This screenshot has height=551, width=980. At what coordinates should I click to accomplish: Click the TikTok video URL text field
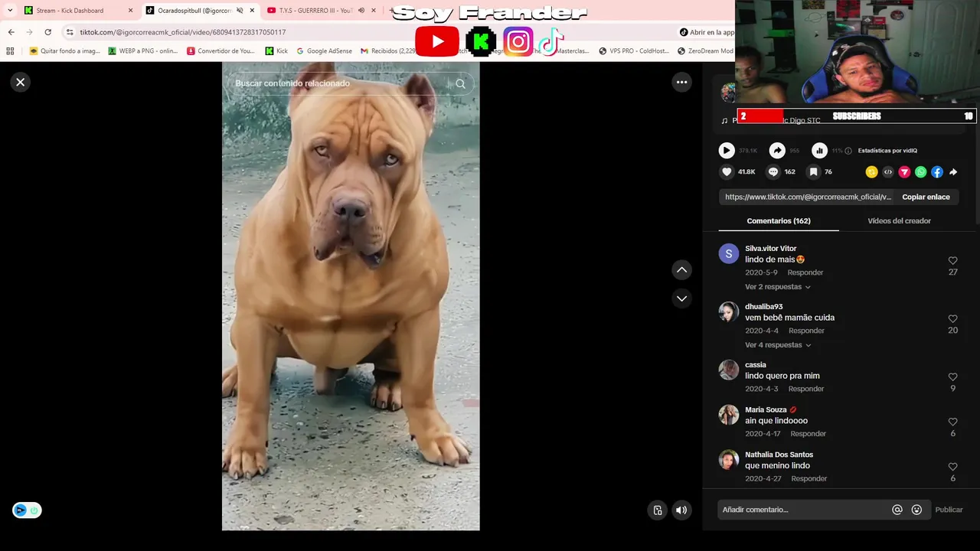coord(808,197)
